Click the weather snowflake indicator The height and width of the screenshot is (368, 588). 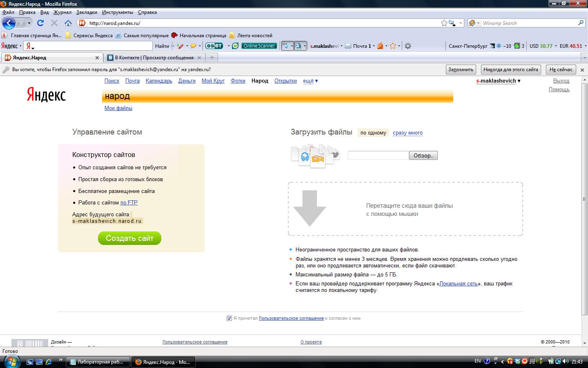click(x=499, y=46)
